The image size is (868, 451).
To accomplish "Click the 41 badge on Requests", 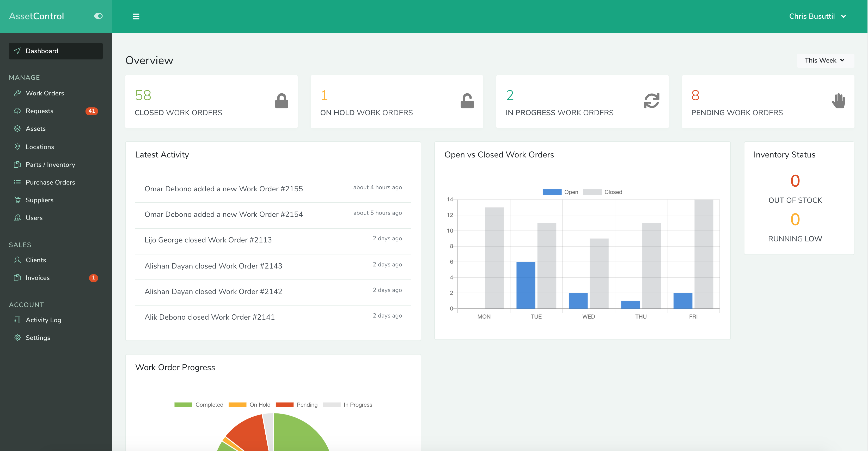I will (92, 111).
